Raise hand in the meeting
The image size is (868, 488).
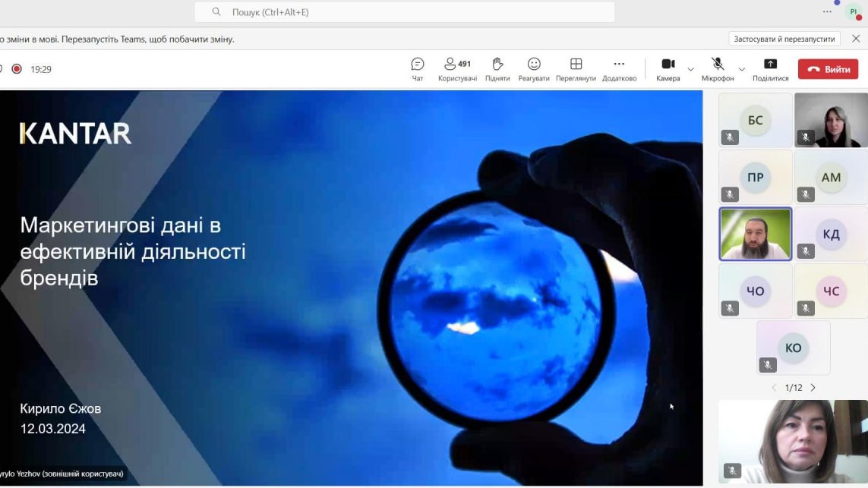[x=497, y=69]
